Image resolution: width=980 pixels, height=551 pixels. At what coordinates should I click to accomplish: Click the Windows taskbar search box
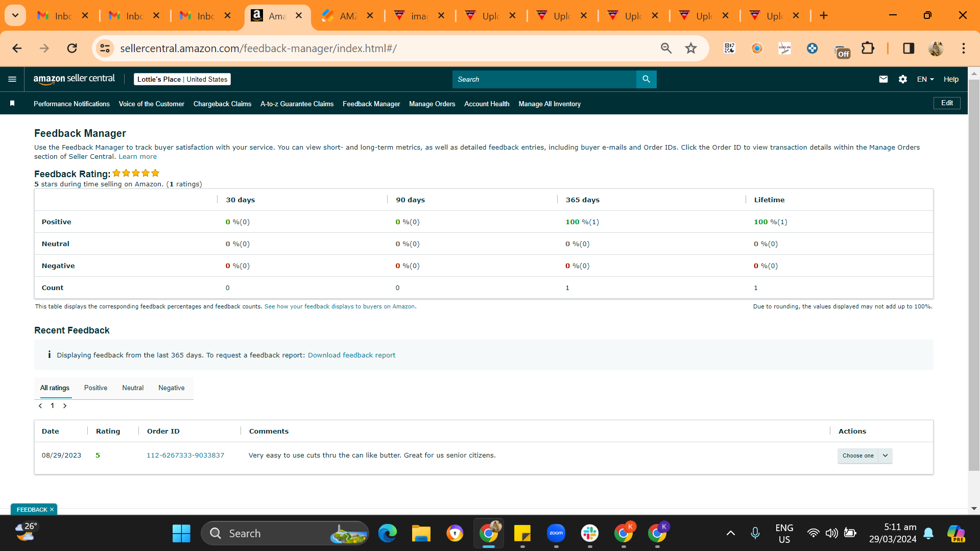(285, 533)
